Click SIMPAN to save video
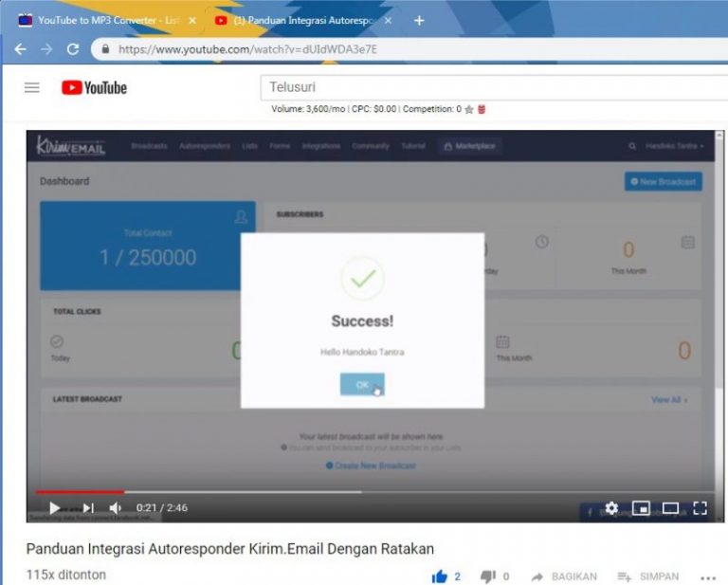The height and width of the screenshot is (585, 728). click(x=648, y=576)
